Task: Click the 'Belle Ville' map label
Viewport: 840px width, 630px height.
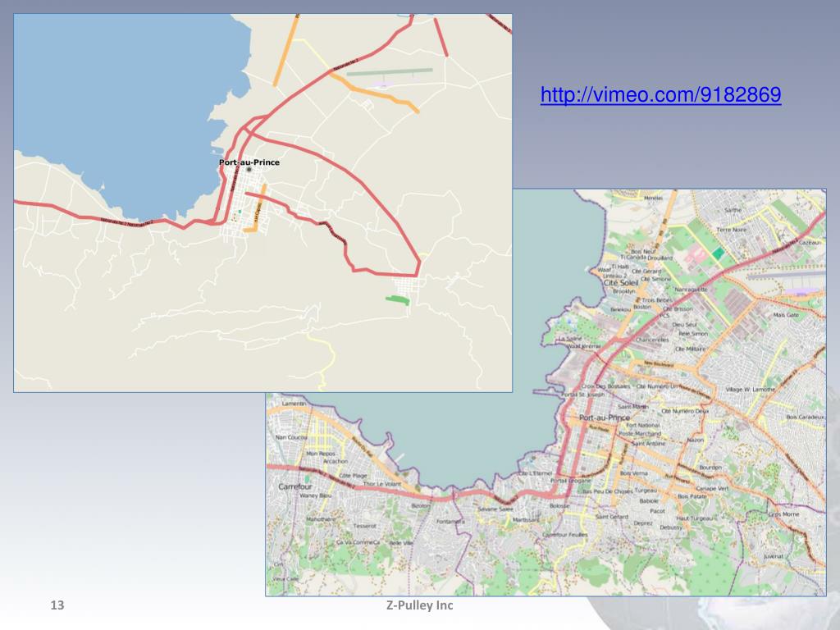Action: pyautogui.click(x=400, y=543)
